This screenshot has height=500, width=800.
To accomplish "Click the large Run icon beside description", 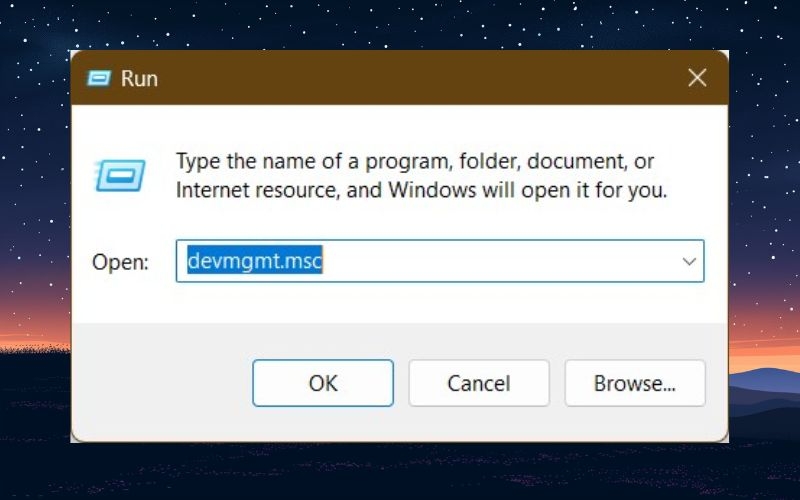I will (x=120, y=176).
